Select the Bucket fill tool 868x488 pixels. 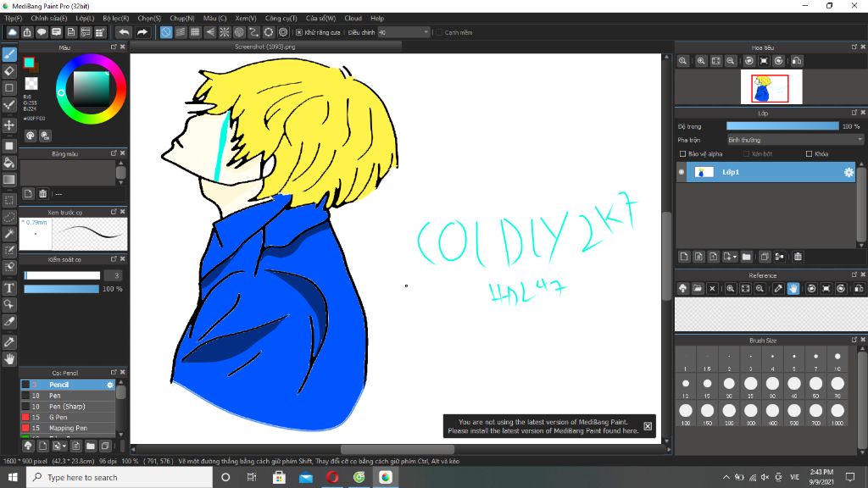tap(9, 163)
